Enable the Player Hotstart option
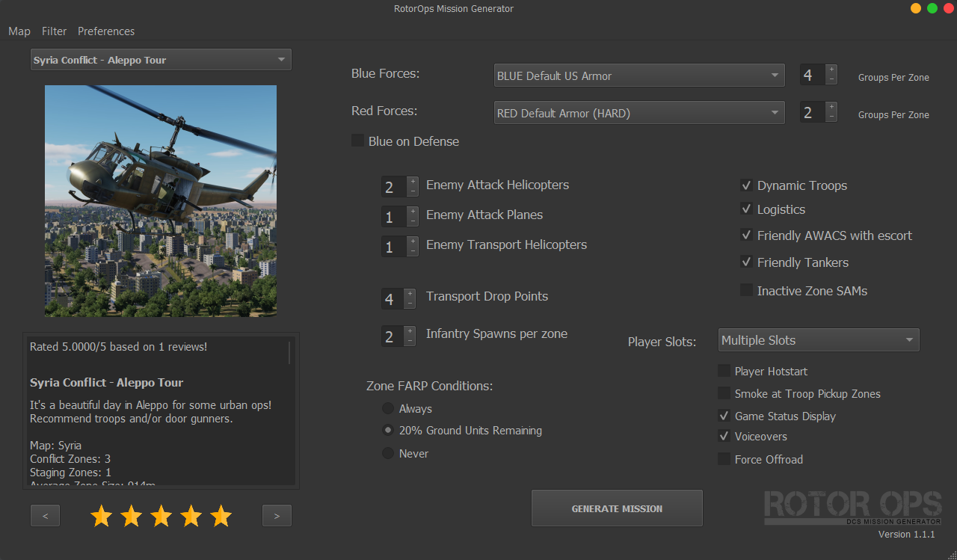The width and height of the screenshot is (957, 560). pyautogui.click(x=724, y=370)
